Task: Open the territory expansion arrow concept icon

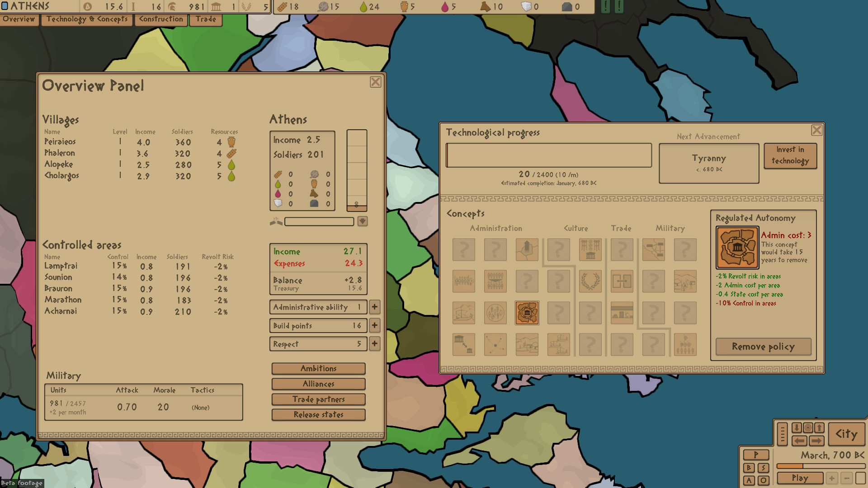Action: point(527,249)
